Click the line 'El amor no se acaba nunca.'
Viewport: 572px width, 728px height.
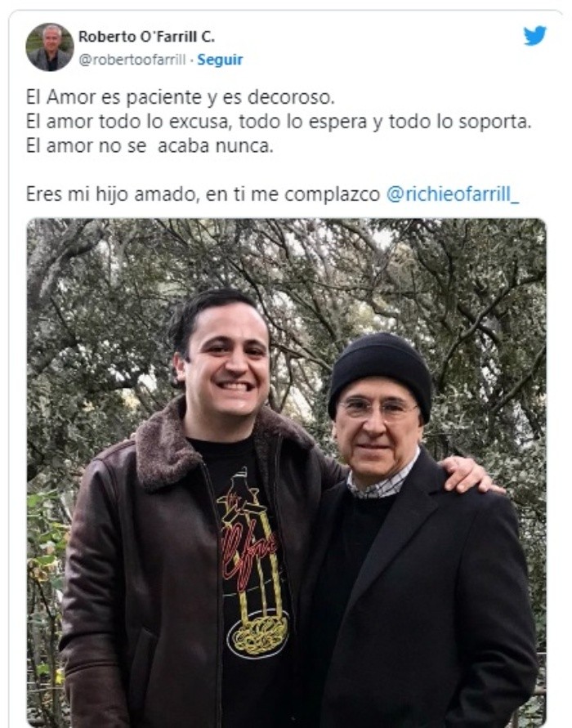click(150, 145)
